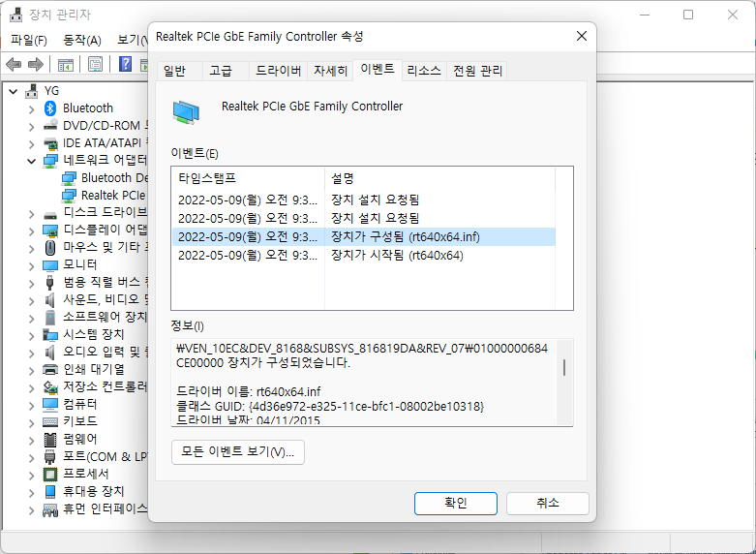Open the 동작(A) menu

click(82, 40)
